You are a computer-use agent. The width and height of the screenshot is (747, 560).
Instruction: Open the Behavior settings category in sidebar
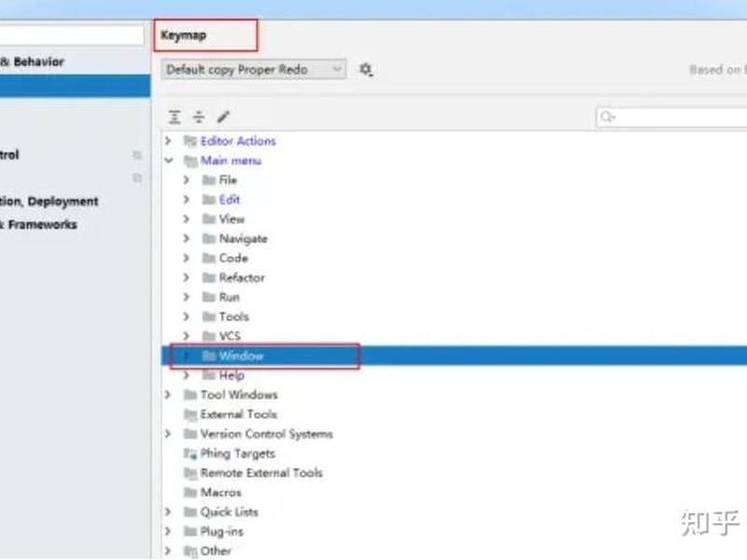[32, 62]
